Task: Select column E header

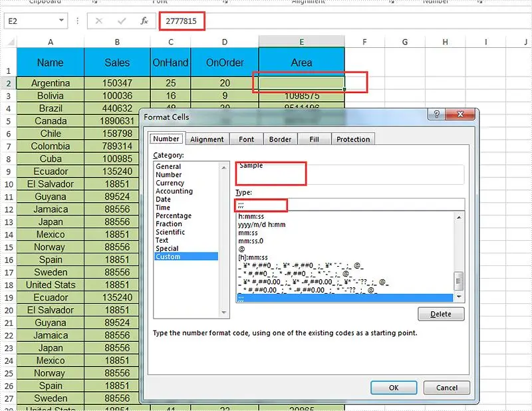Action: click(x=301, y=42)
